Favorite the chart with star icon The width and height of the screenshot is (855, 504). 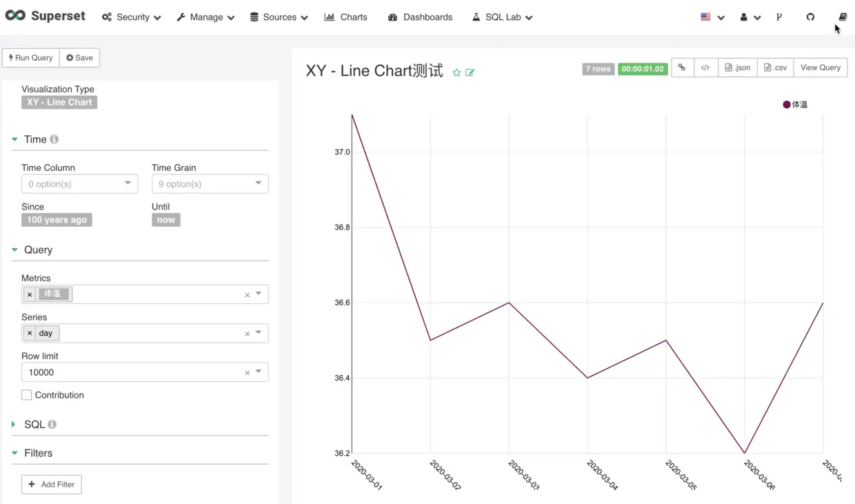[456, 72]
